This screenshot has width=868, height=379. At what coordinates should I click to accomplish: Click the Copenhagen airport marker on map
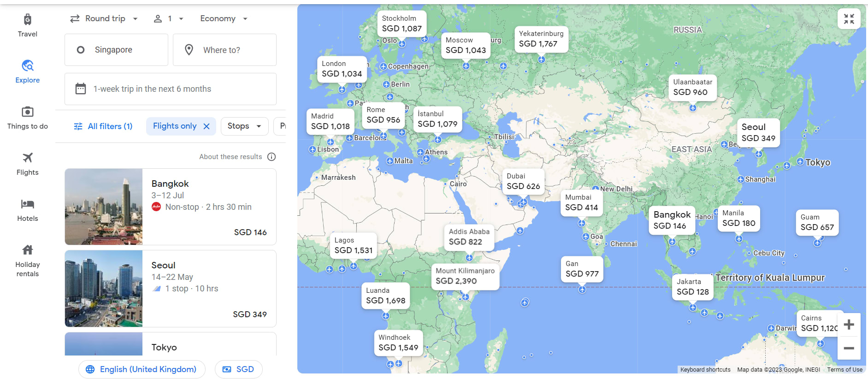(x=383, y=66)
